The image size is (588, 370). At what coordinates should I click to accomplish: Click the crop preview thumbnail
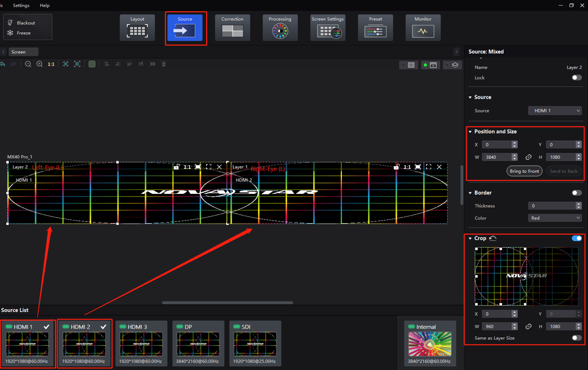[527, 276]
